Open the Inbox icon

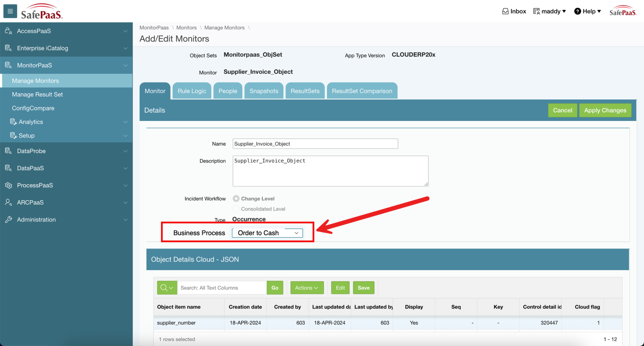[x=505, y=11]
